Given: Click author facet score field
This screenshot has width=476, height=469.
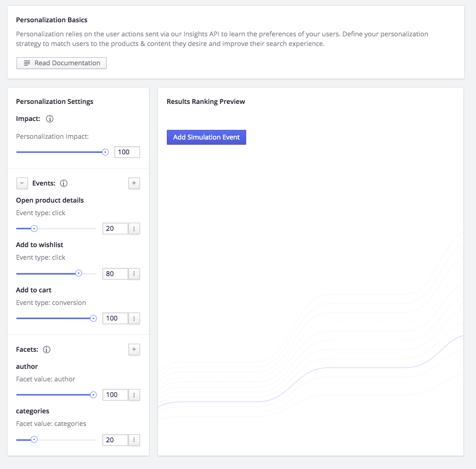Looking at the screenshot, I should pos(115,395).
